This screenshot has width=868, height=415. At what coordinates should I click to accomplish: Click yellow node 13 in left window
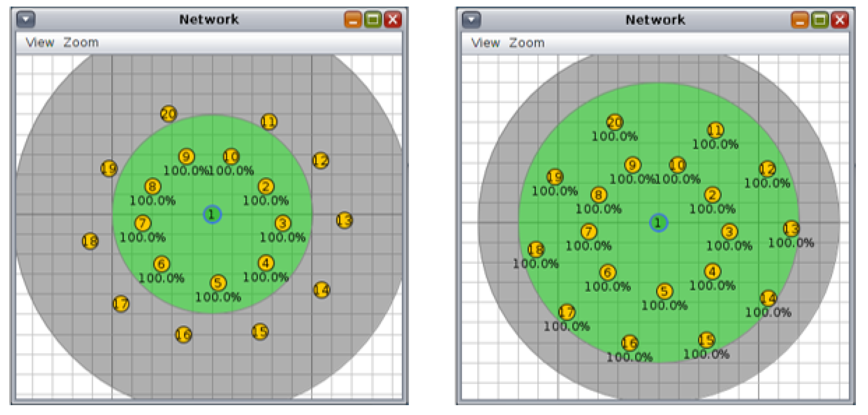point(344,220)
